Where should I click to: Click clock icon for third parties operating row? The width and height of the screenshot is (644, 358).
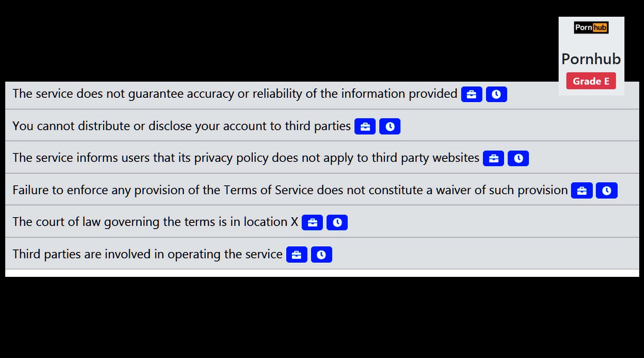[322, 255]
